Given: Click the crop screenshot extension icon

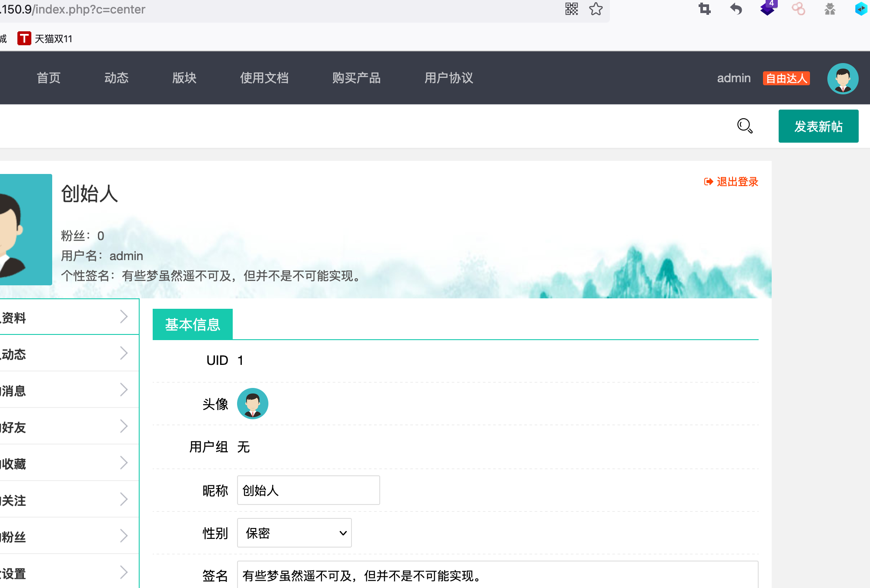Looking at the screenshot, I should 705,9.
